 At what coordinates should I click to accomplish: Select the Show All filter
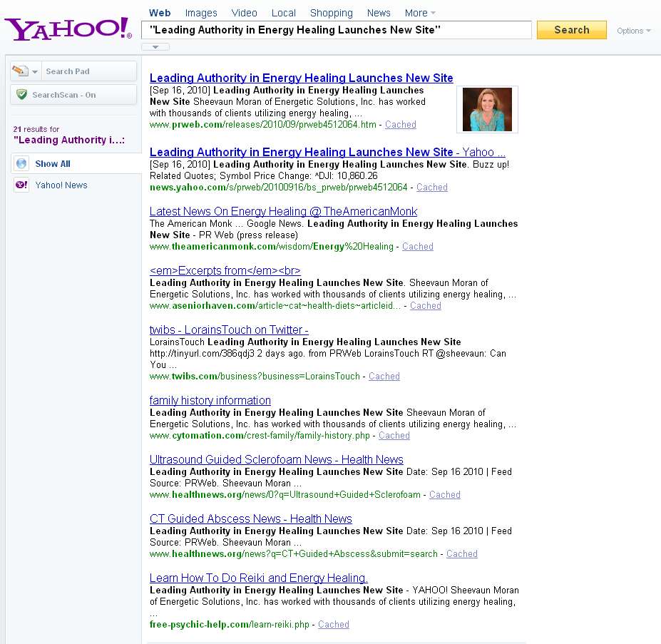coord(53,163)
